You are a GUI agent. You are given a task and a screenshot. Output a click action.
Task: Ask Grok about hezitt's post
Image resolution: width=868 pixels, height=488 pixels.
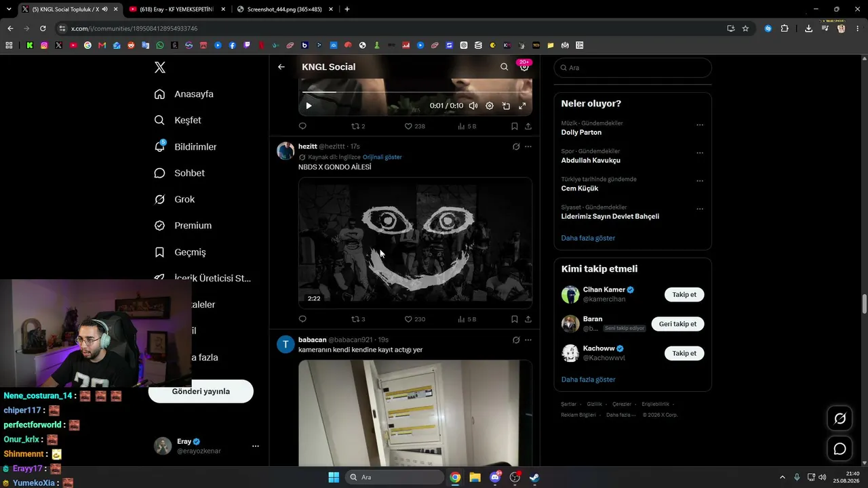[x=516, y=146]
